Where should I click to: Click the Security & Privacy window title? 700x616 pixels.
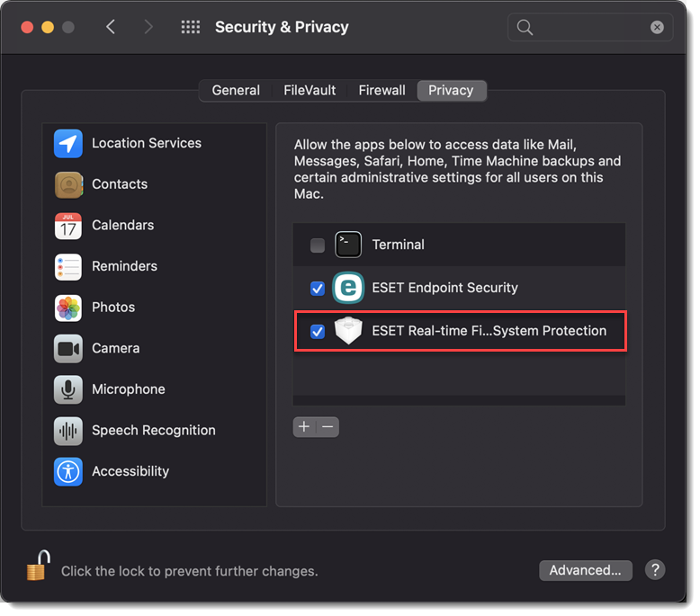[x=282, y=27]
